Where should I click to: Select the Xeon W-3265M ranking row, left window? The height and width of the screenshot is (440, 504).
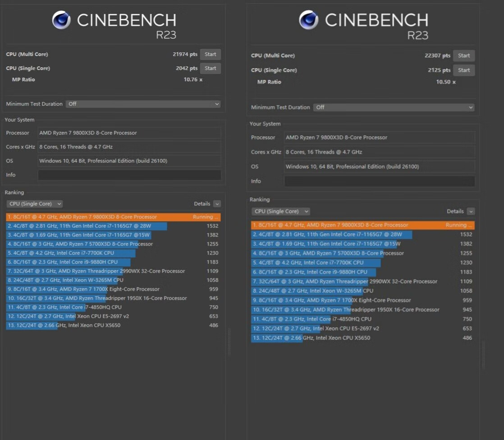[113, 280]
